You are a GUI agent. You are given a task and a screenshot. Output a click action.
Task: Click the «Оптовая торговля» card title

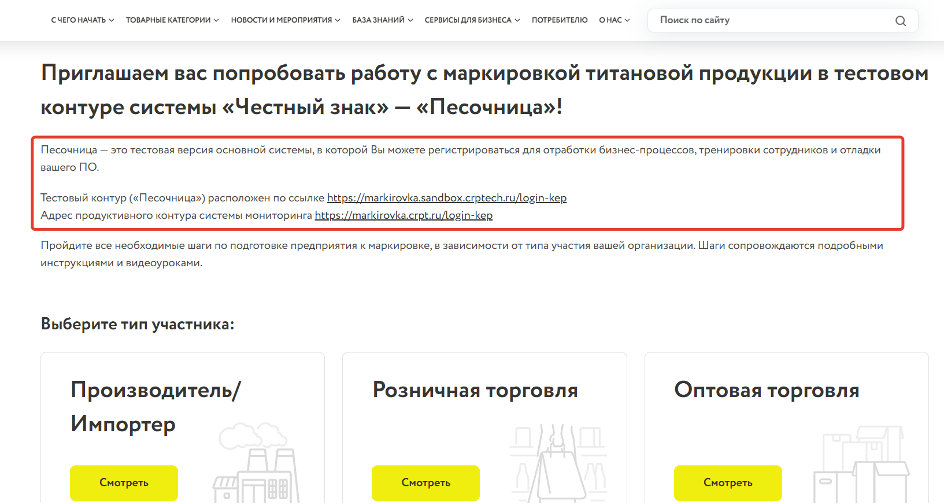click(766, 390)
